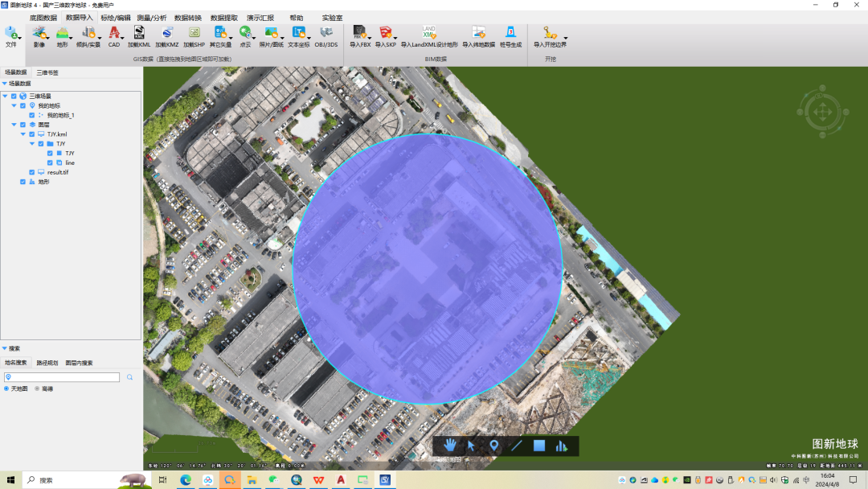Click the CAD import button
Viewport: 868px width, 489px height.
pyautogui.click(x=114, y=36)
